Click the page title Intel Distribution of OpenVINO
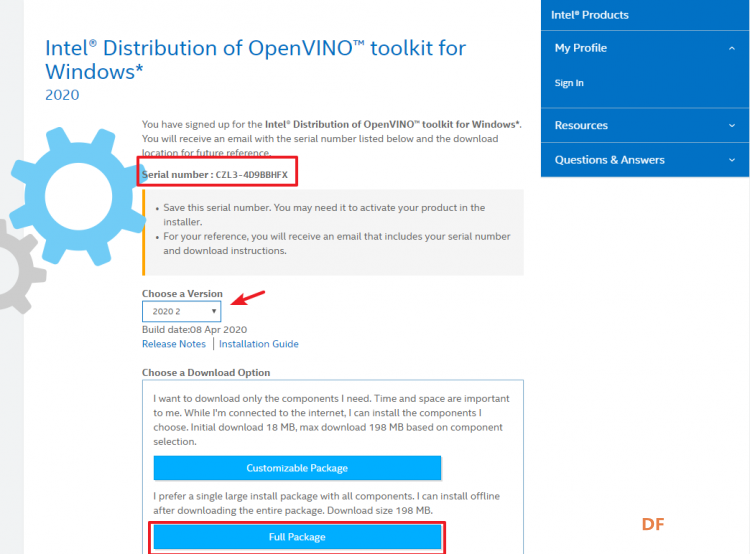Screen dimensions: 750x554 tap(255, 60)
